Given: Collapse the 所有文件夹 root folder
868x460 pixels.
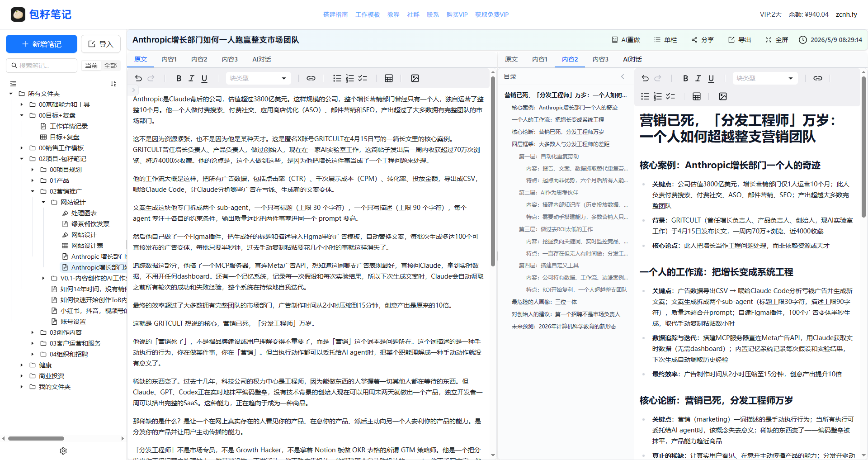Looking at the screenshot, I should [x=11, y=94].
